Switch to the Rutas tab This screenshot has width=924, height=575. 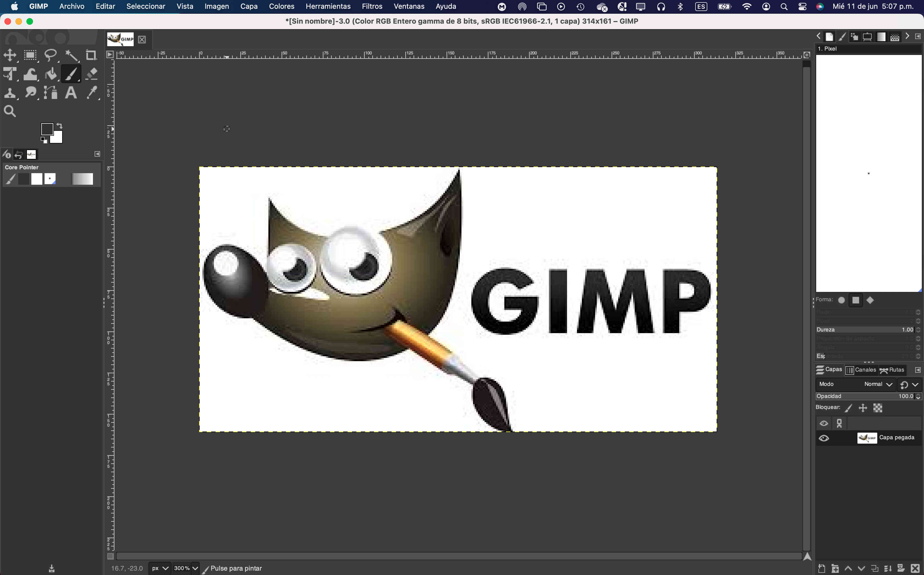[892, 370]
